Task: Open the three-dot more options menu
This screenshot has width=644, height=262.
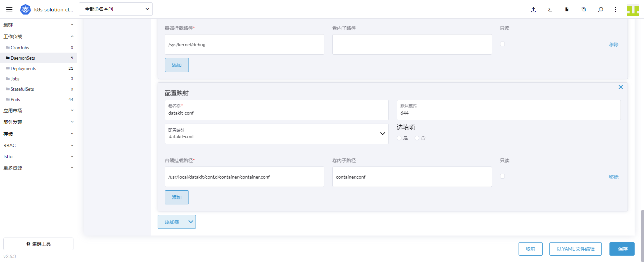Action: tap(615, 9)
